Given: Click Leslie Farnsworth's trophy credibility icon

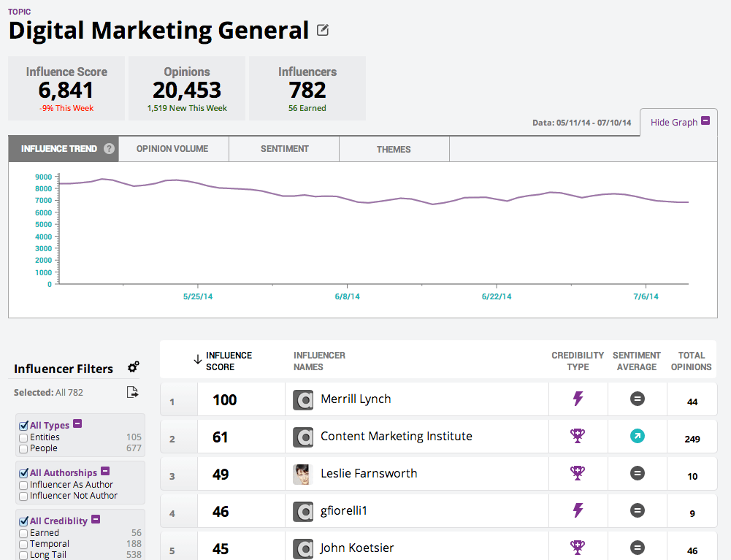Looking at the screenshot, I should click(x=578, y=473).
